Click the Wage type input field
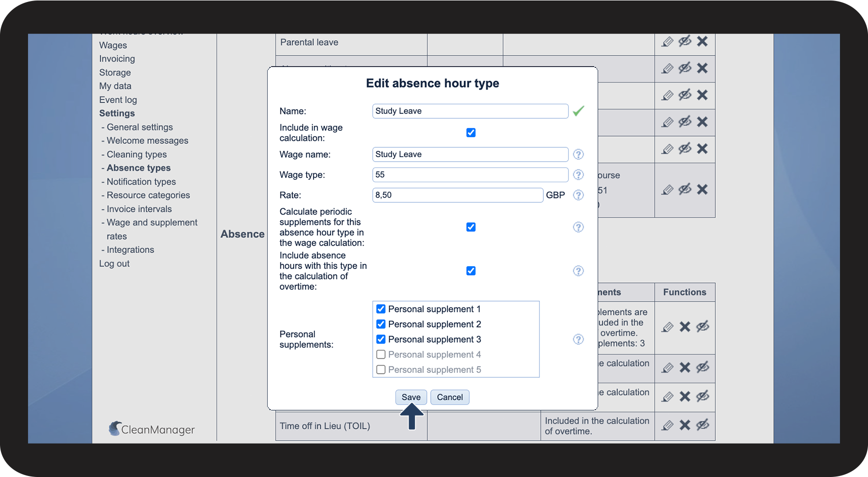The width and height of the screenshot is (868, 477). [470, 175]
